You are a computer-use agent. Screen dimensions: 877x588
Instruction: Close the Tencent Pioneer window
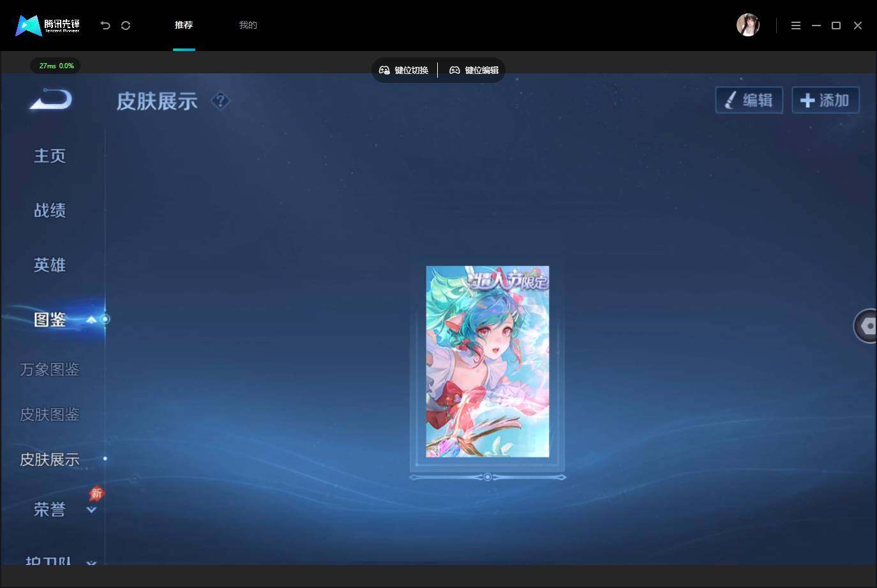coord(858,26)
